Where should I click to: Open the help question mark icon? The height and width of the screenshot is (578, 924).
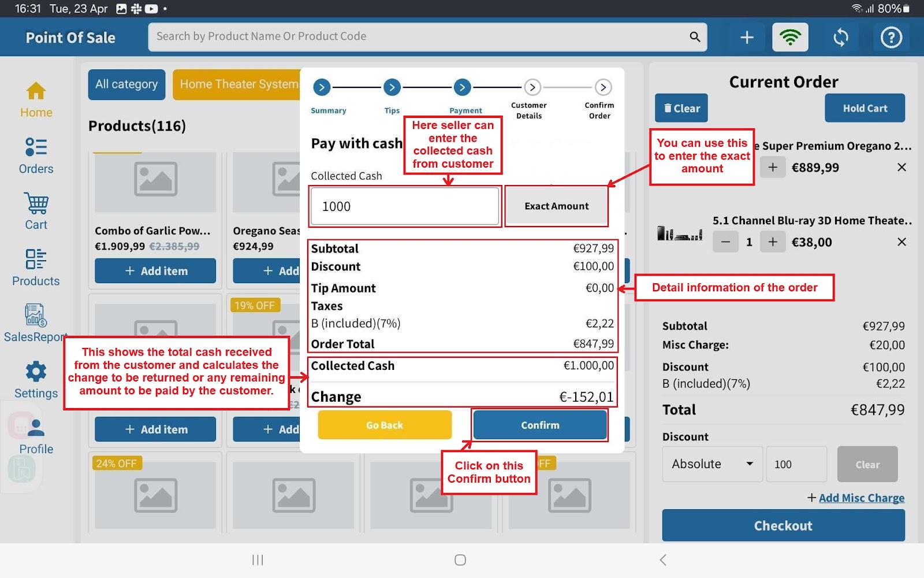[891, 38]
